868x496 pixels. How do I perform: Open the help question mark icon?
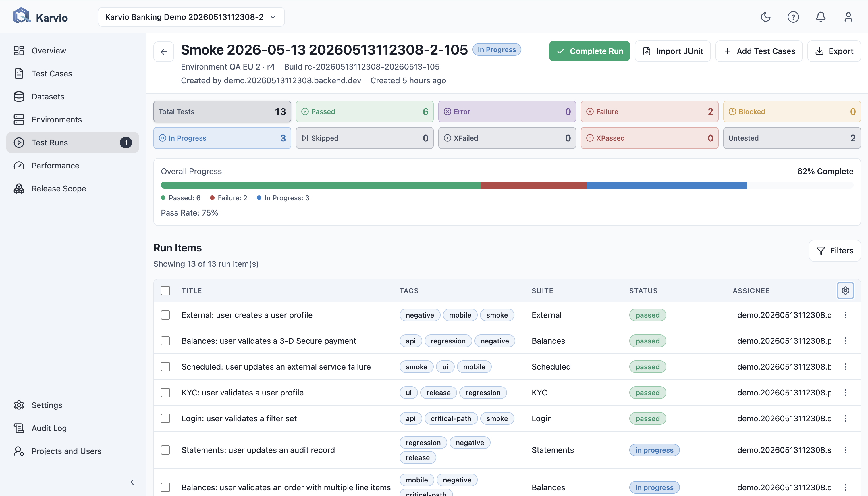(793, 17)
